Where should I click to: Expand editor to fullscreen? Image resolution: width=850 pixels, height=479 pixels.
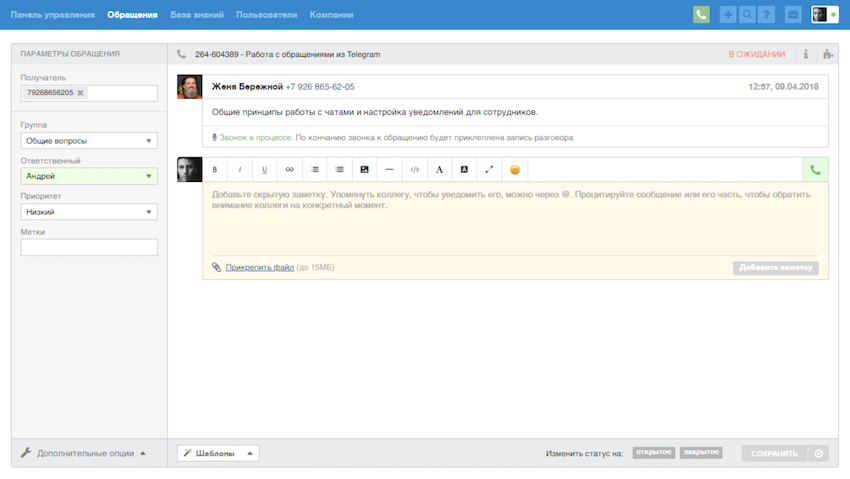[x=489, y=170]
